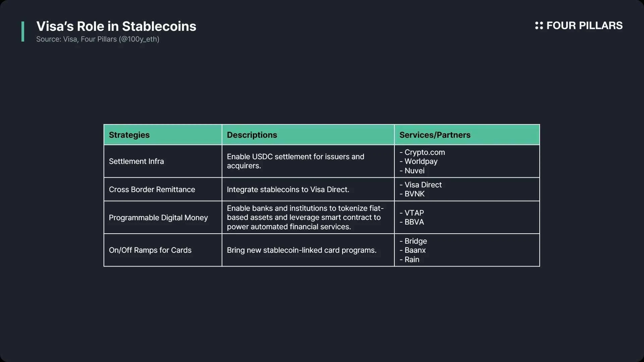The image size is (644, 362).
Task: Click 'Integrate stablecoins to Visa Direct' description
Action: click(288, 189)
